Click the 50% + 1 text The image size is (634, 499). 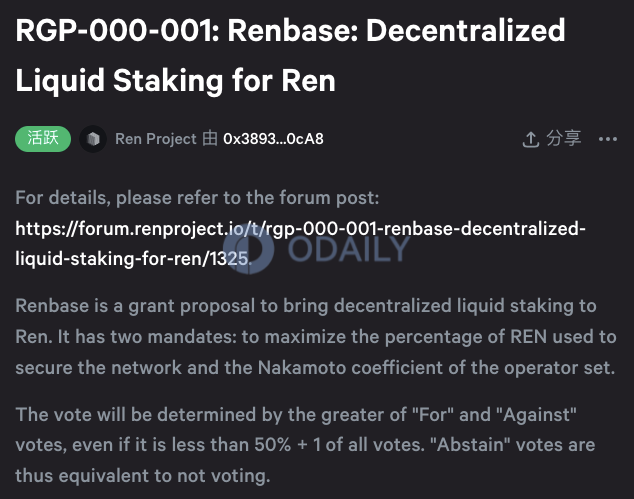(x=288, y=445)
